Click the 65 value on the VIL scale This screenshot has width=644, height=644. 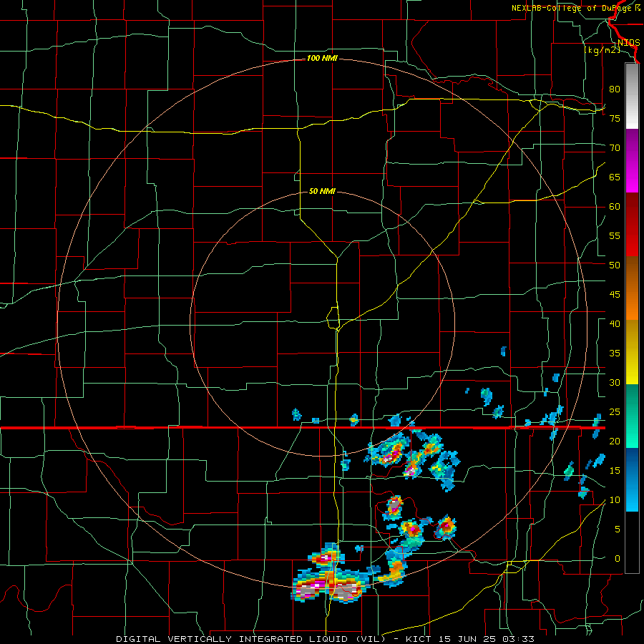(x=615, y=177)
